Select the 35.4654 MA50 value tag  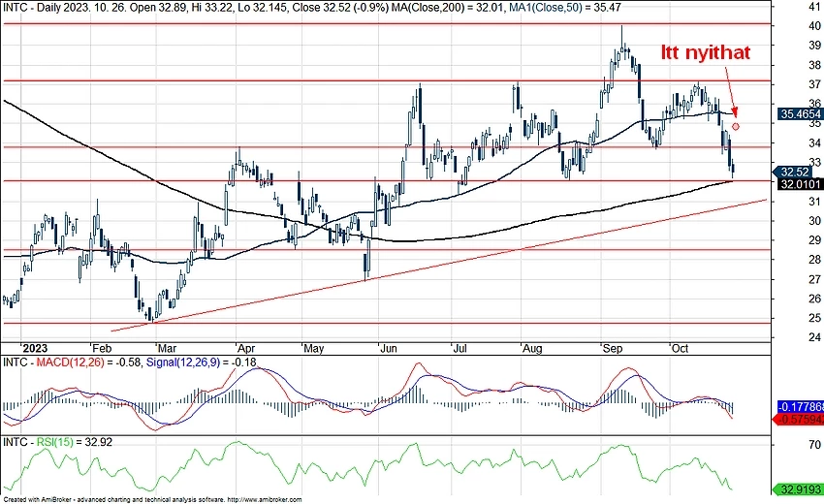(799, 113)
